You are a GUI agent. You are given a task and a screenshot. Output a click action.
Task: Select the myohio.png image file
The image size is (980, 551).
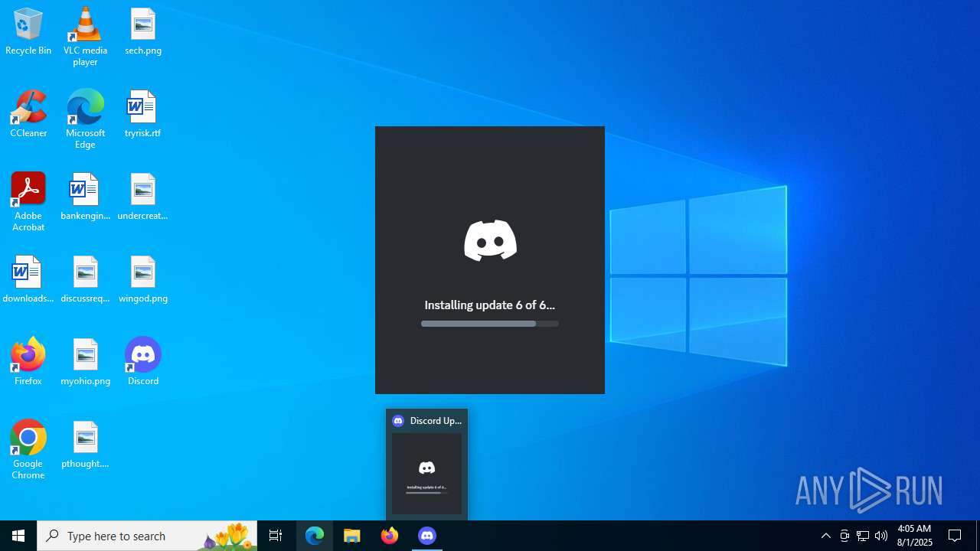tap(85, 362)
